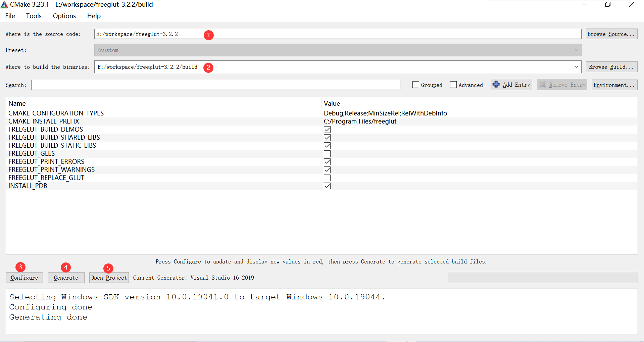Screen dimensions: 644x342
Task: Click the Open Project button
Action: click(x=109, y=278)
